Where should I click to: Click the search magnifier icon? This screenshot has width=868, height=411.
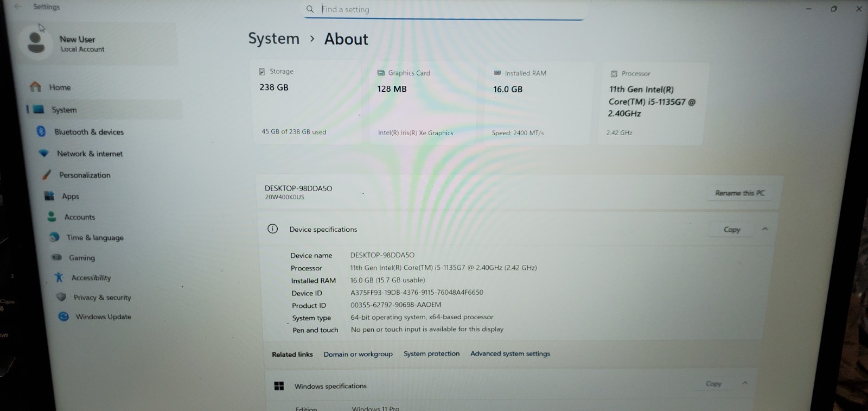pos(310,9)
